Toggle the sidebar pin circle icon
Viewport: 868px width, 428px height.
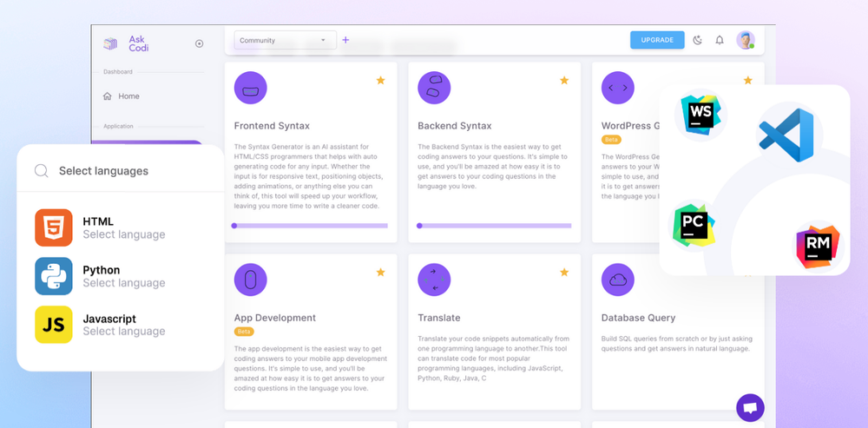[x=200, y=43]
